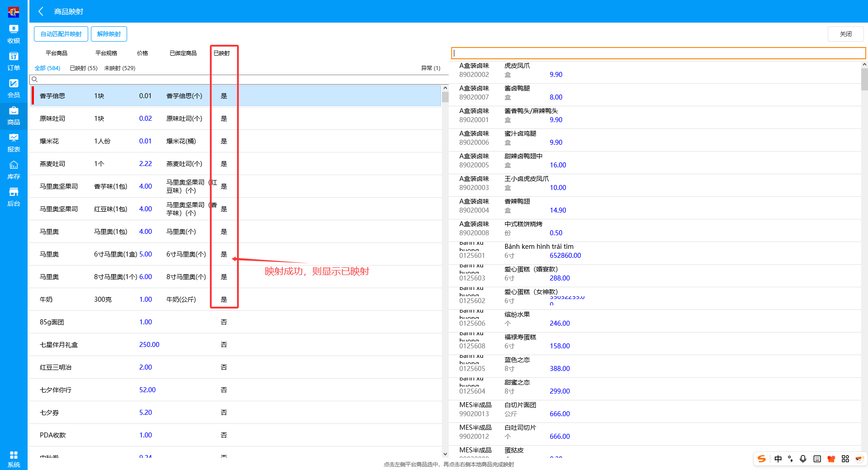Click the app logo in top-left corner
Viewport: 868px width, 470px height.
click(x=14, y=12)
